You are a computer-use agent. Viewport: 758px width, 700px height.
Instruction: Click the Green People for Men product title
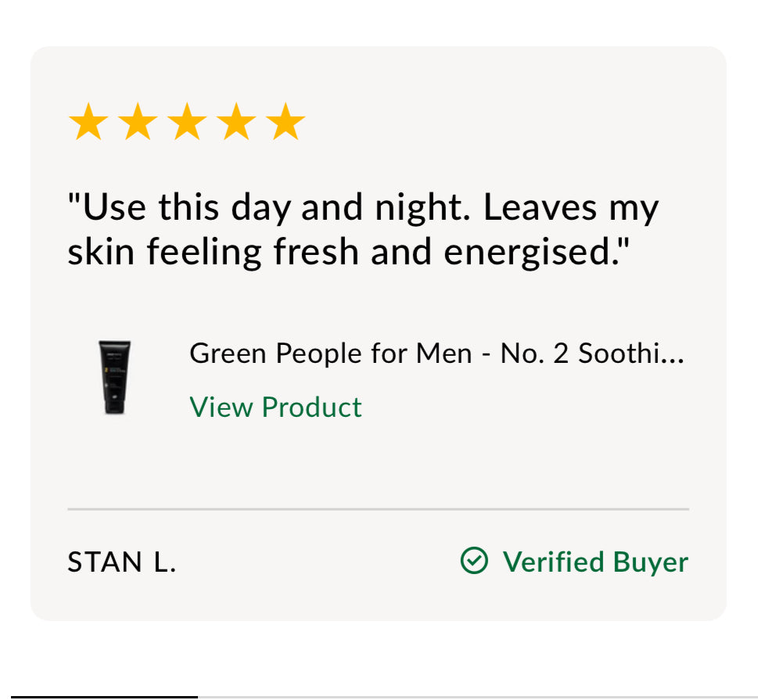tap(437, 354)
